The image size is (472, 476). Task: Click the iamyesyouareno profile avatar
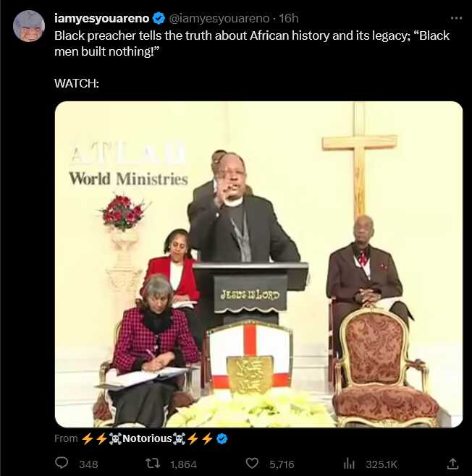pyautogui.click(x=29, y=26)
